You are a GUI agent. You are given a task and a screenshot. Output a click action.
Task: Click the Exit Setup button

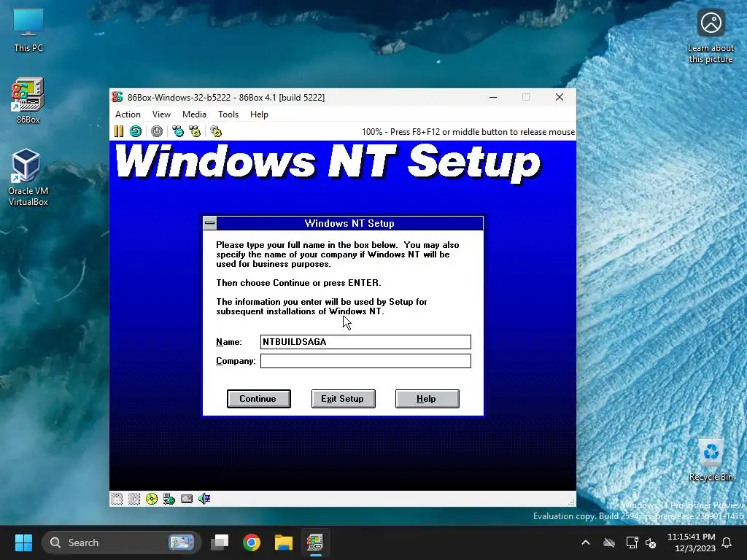point(343,399)
